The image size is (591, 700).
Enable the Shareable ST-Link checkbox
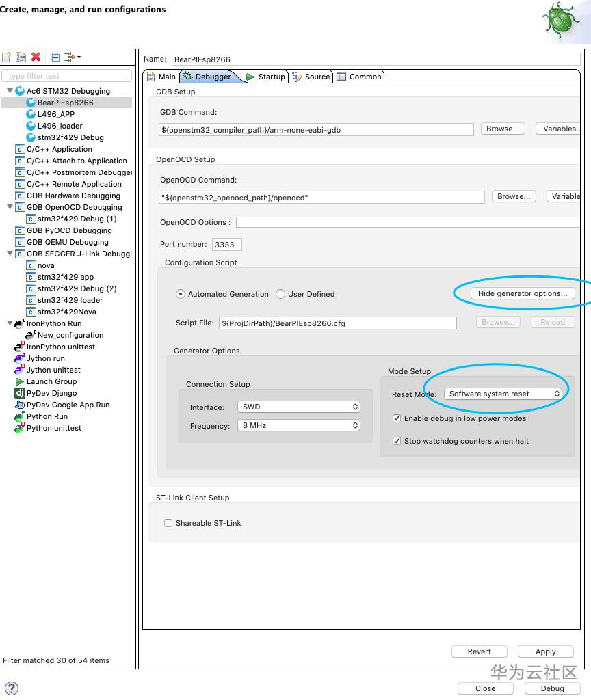(168, 523)
